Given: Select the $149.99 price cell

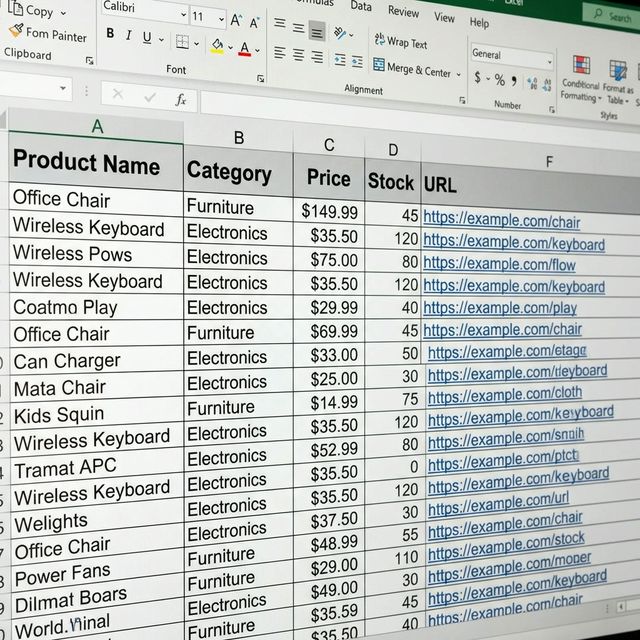Looking at the screenshot, I should (x=329, y=211).
